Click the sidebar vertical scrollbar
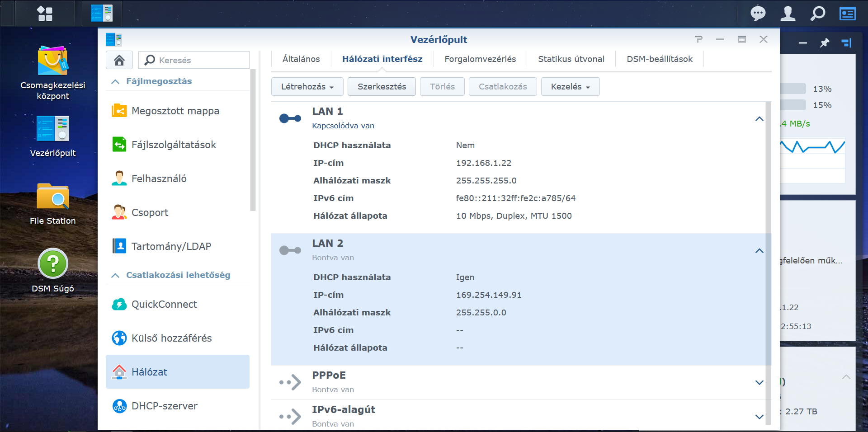The image size is (868, 432). pyautogui.click(x=253, y=140)
